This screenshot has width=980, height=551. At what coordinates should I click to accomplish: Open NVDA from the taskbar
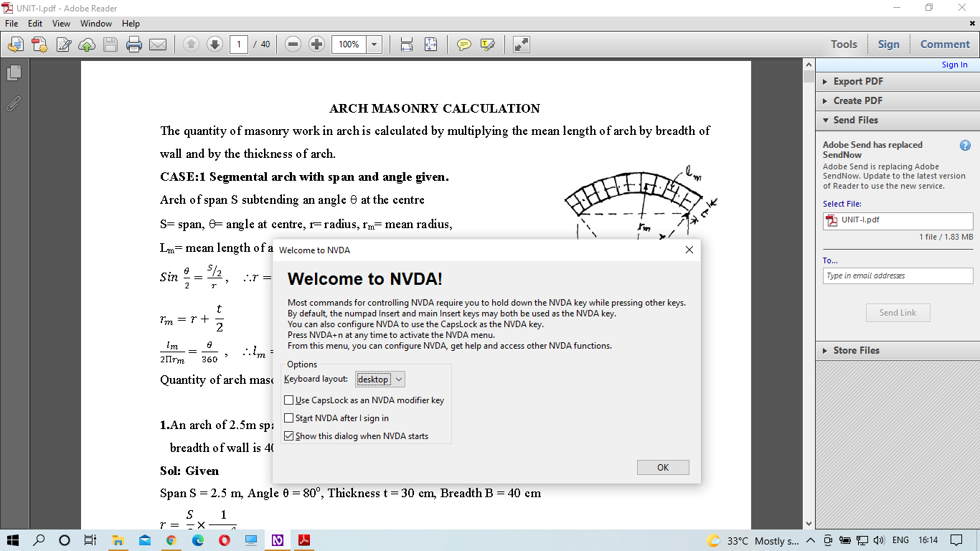278,540
